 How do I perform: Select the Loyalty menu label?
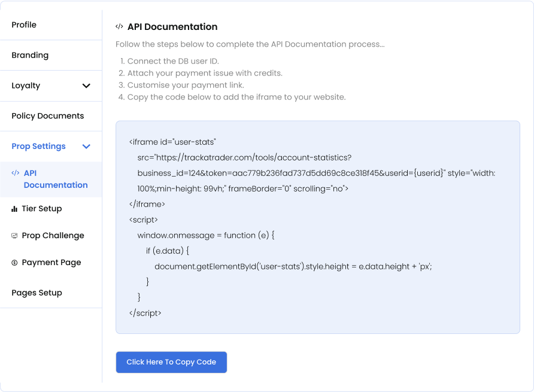[x=26, y=86]
